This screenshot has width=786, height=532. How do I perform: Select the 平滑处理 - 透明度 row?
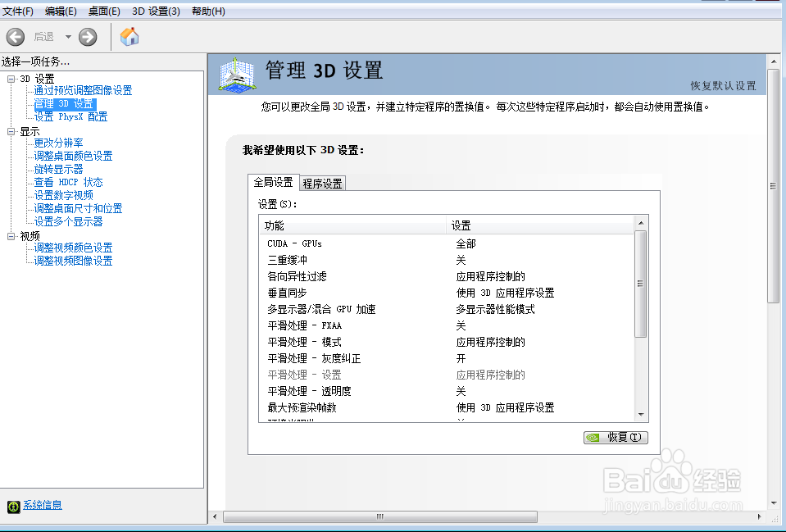point(447,391)
